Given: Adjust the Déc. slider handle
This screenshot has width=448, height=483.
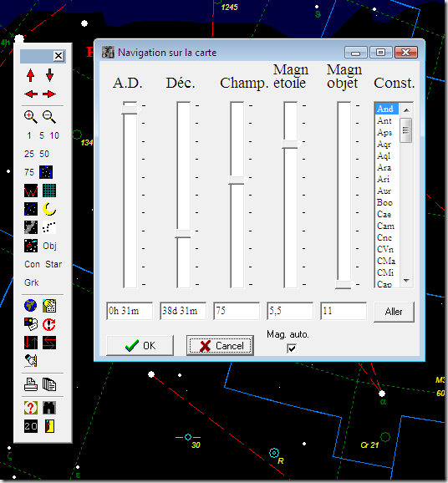Looking at the screenshot, I should [184, 233].
